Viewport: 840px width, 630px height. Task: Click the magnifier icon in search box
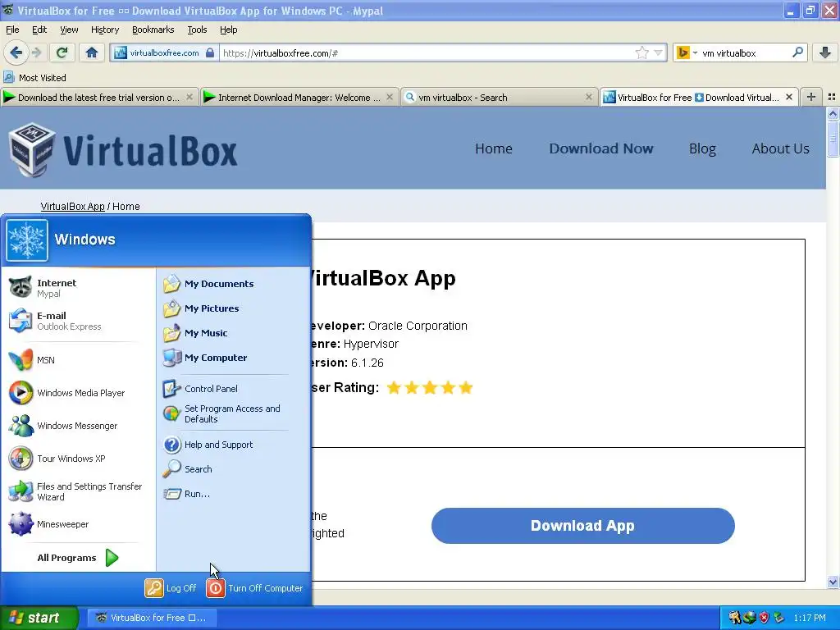(797, 52)
